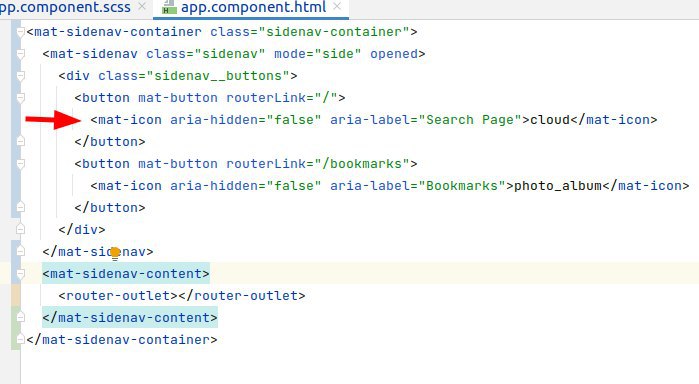Click the red arrow pointing at the mat-icon line
699x384 pixels.
pyautogui.click(x=53, y=120)
